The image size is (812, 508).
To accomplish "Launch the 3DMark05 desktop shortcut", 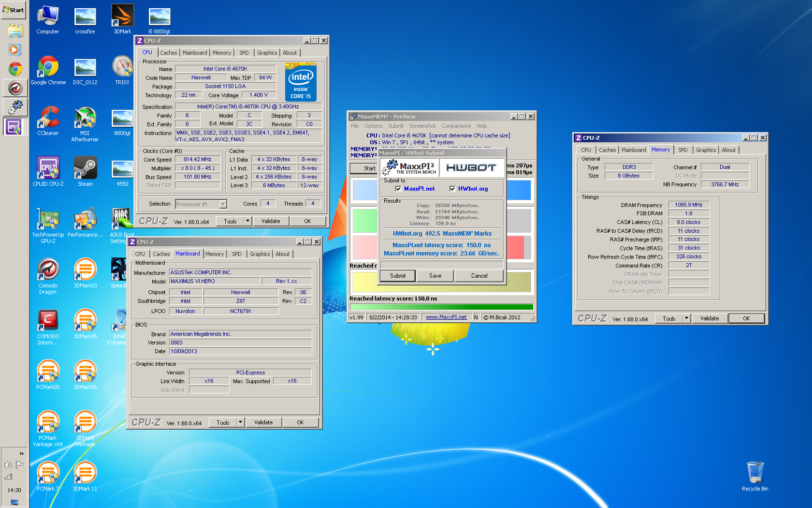I will pos(85,324).
